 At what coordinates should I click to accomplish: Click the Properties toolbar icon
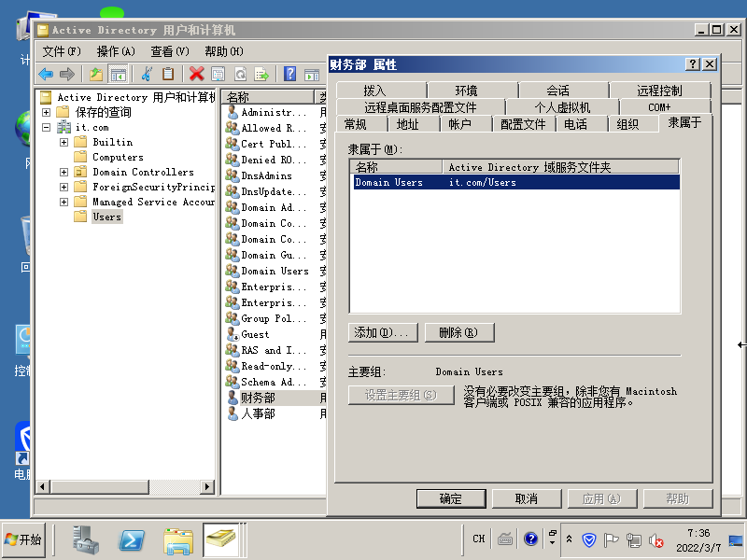[x=218, y=74]
